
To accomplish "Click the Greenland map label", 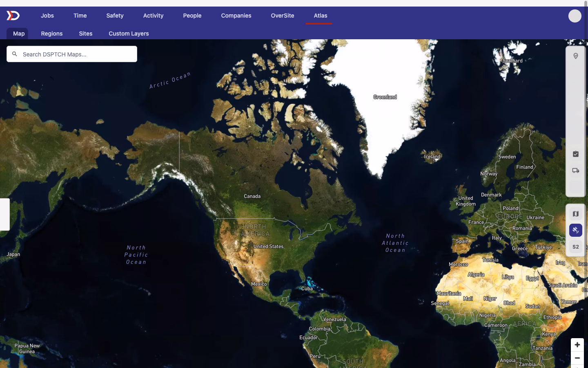I will pyautogui.click(x=385, y=97).
